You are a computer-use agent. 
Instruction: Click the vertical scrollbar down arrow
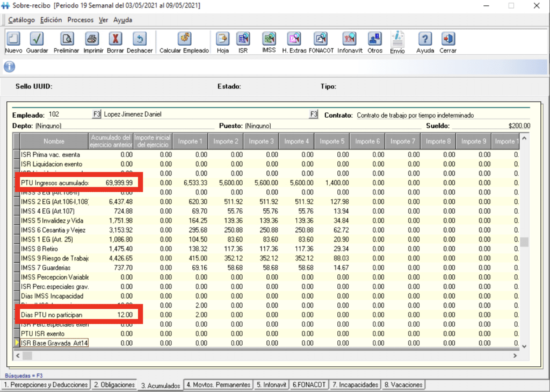click(x=524, y=346)
